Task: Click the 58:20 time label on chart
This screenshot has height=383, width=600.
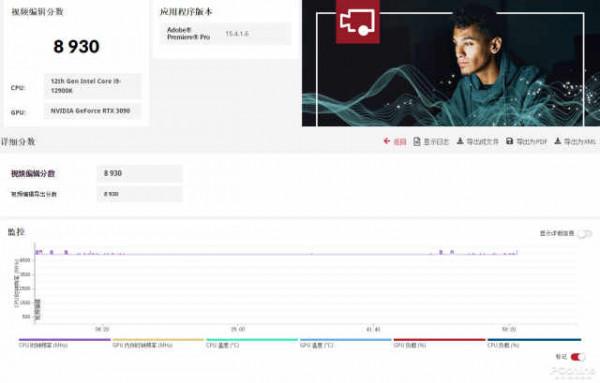Action: [509, 329]
